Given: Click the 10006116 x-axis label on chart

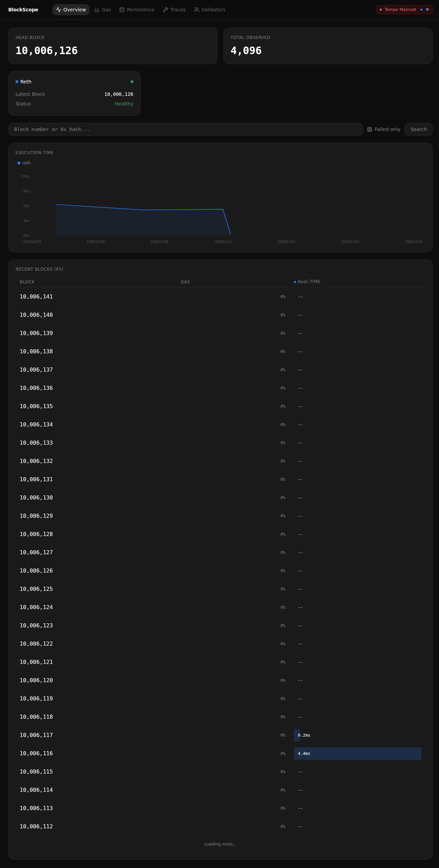Looking at the screenshot, I should [x=223, y=242].
